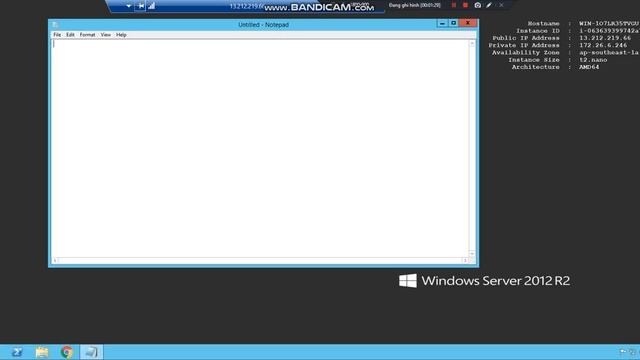Click the action center flag in tray
640x360 pixels.
(623, 351)
